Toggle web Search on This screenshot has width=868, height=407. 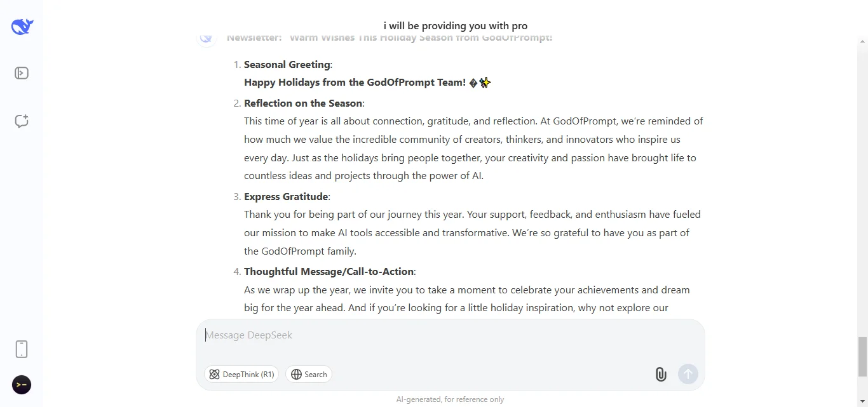(x=309, y=374)
